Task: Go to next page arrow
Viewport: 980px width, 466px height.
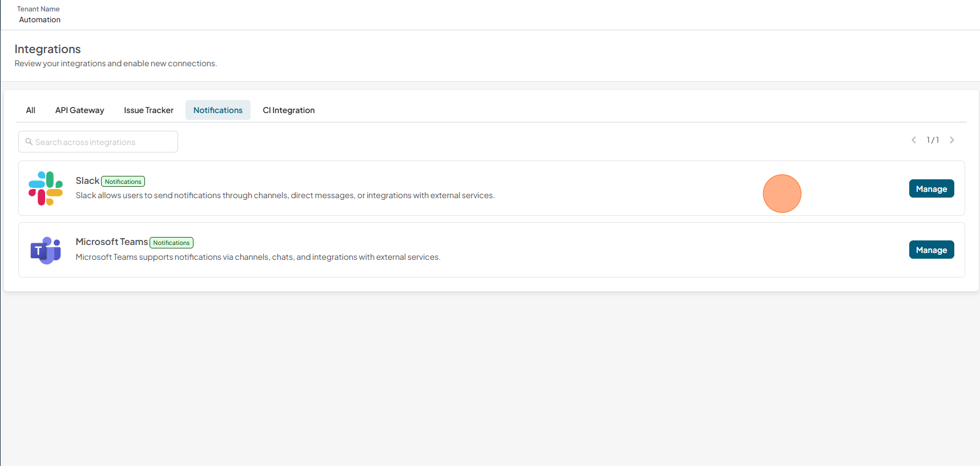Action: [951, 140]
